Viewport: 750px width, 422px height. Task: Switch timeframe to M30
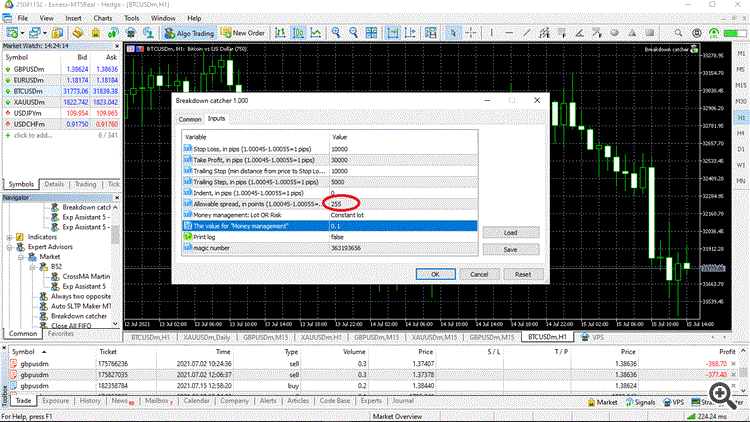[741, 101]
